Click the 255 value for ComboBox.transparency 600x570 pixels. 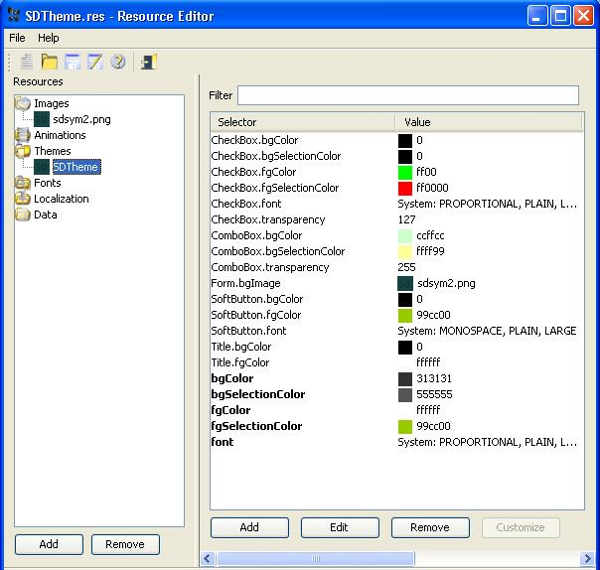(x=406, y=267)
